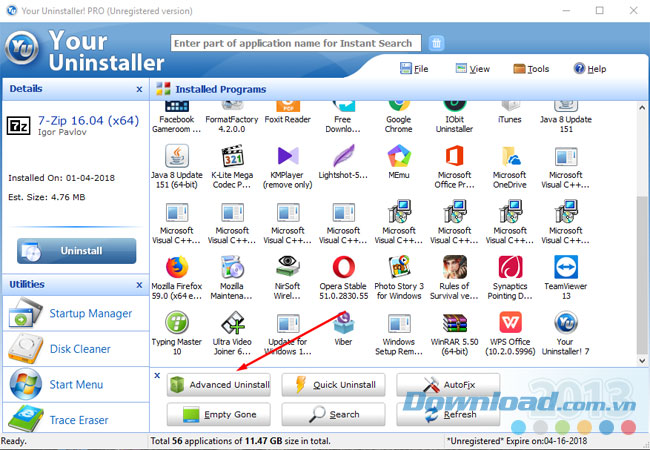Select the WinRAR 5.50 (64-bit) icon
The height and width of the screenshot is (450, 650).
coord(454,323)
